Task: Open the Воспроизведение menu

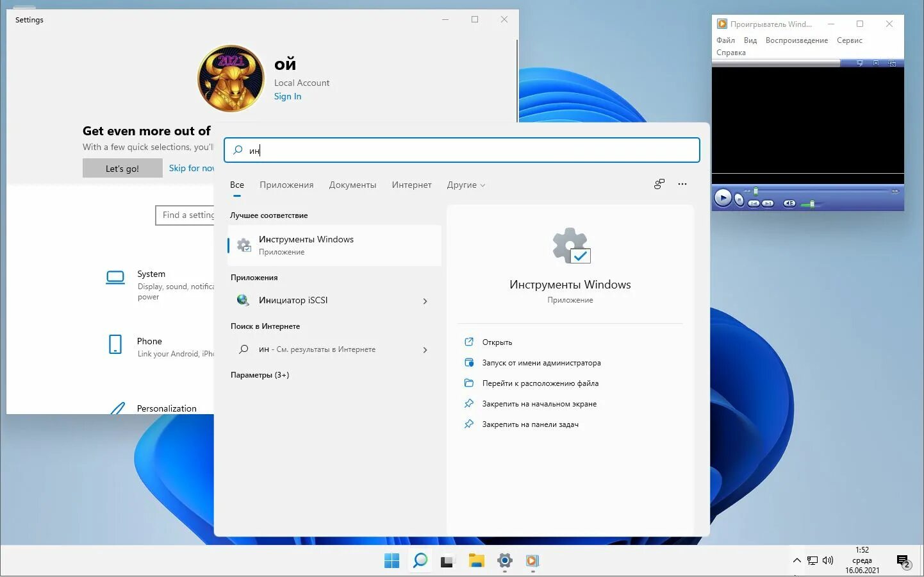Action: point(796,40)
